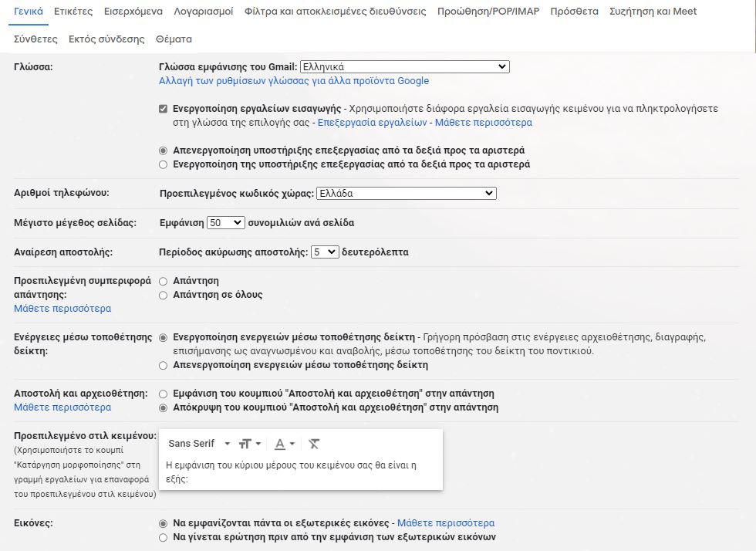Choose to show the Αποστολή και αρχειοθέτηση button
Image resolution: width=756 pixels, height=551 pixels.
(x=163, y=394)
